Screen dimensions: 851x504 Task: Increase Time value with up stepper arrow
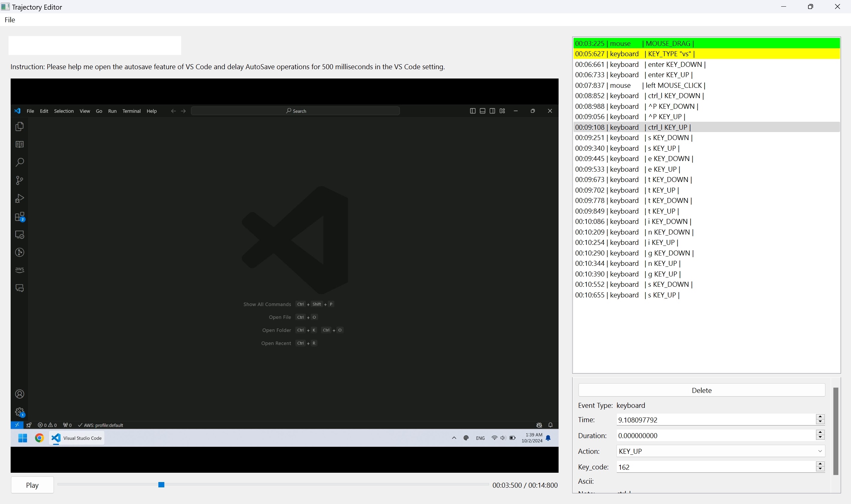click(820, 417)
